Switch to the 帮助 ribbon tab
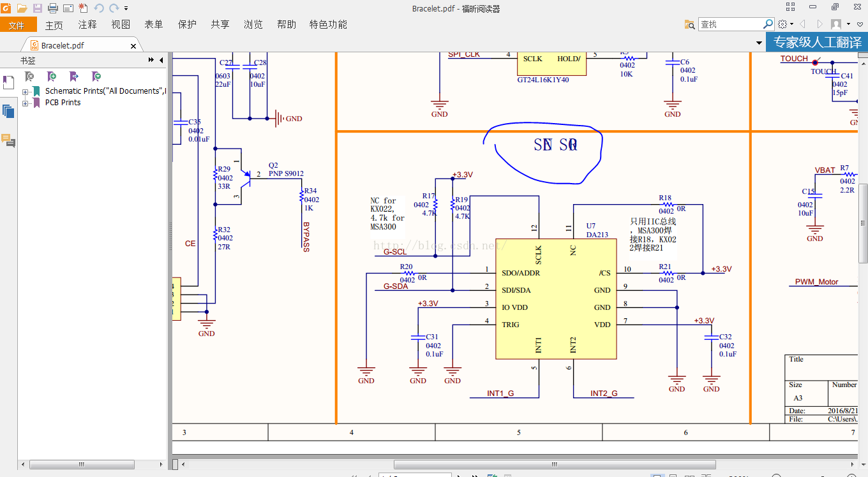The height and width of the screenshot is (477, 868). point(287,25)
